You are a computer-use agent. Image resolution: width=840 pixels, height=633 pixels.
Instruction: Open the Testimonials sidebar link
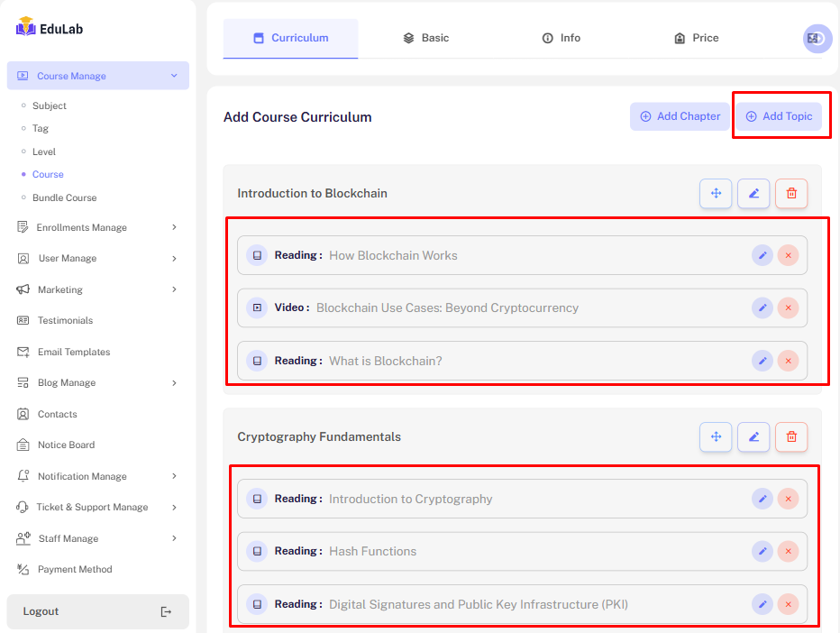click(x=65, y=321)
